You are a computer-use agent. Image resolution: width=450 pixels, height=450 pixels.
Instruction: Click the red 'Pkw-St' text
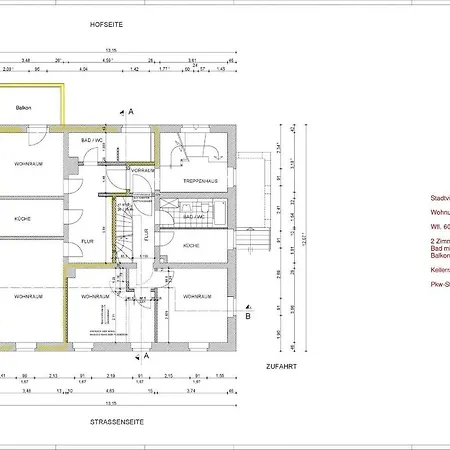click(440, 284)
